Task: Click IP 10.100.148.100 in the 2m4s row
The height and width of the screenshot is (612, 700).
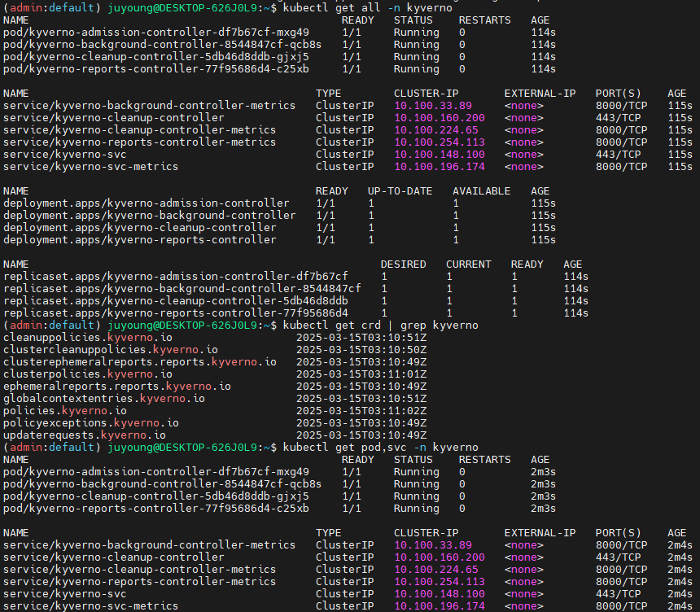Action: click(440, 593)
